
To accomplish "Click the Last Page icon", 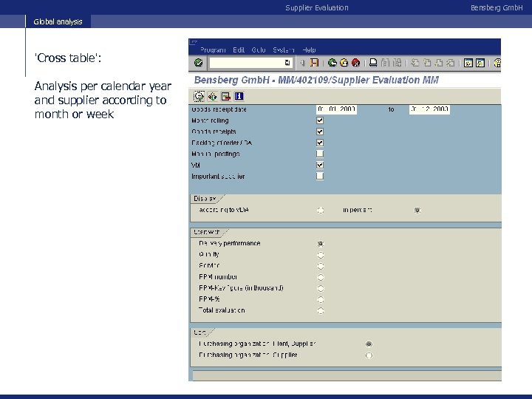I will click(451, 63).
